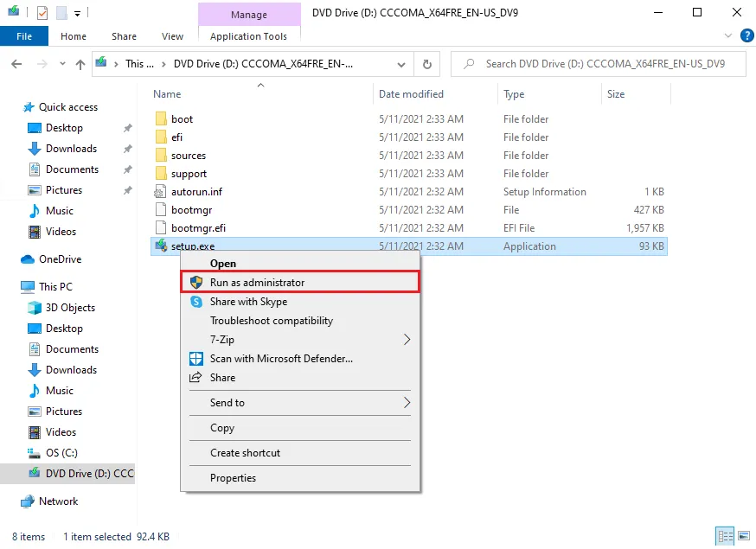The width and height of the screenshot is (756, 549).
Task: Expand the 7-Zip submenu
Action: point(300,339)
